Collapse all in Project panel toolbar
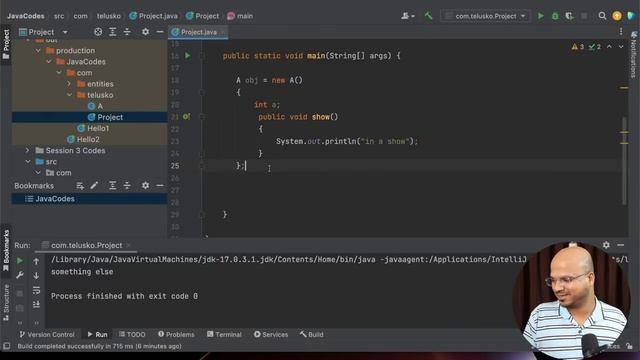The image size is (640, 360). 127,32
